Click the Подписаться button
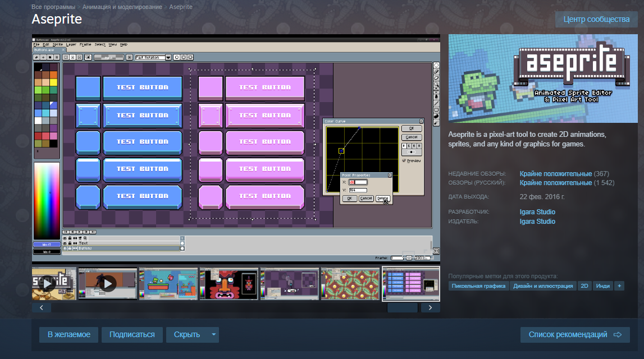The height and width of the screenshot is (359, 644). (x=132, y=335)
